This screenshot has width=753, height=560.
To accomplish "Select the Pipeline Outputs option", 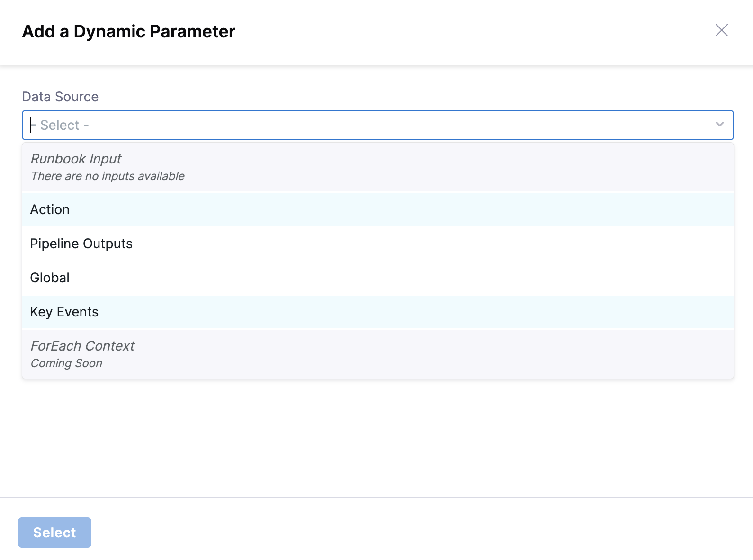I will pyautogui.click(x=81, y=244).
